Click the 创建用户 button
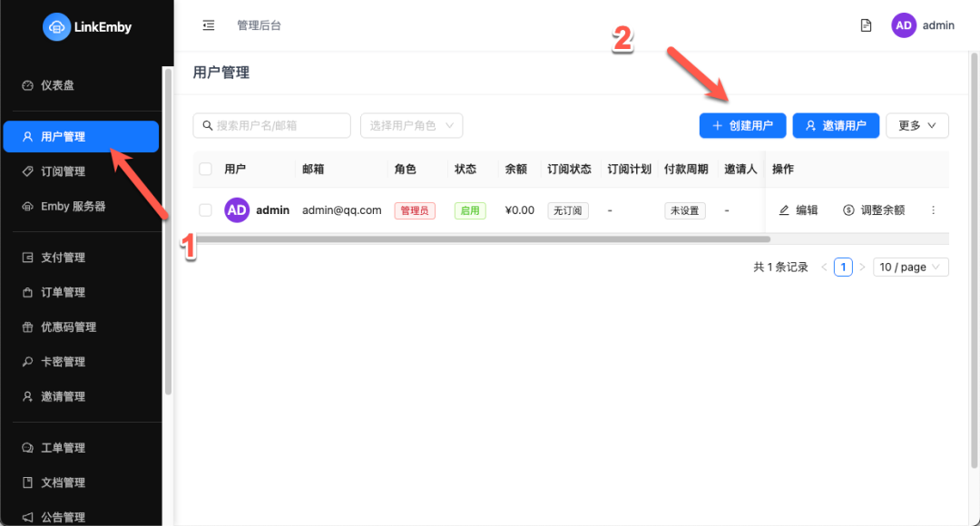 click(x=742, y=125)
